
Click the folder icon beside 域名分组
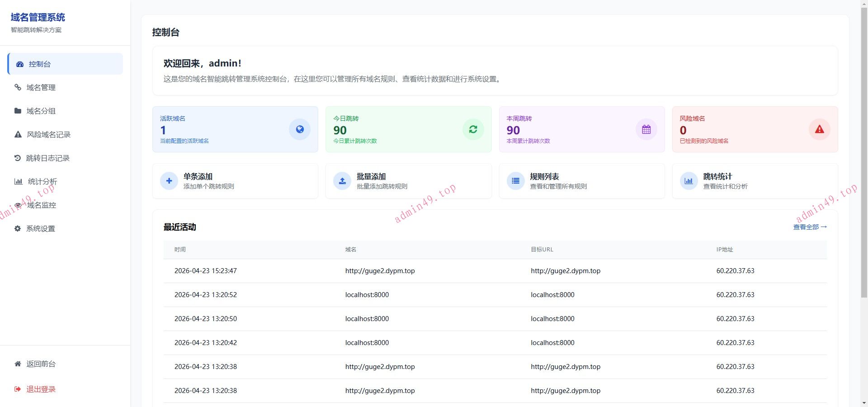[18, 111]
